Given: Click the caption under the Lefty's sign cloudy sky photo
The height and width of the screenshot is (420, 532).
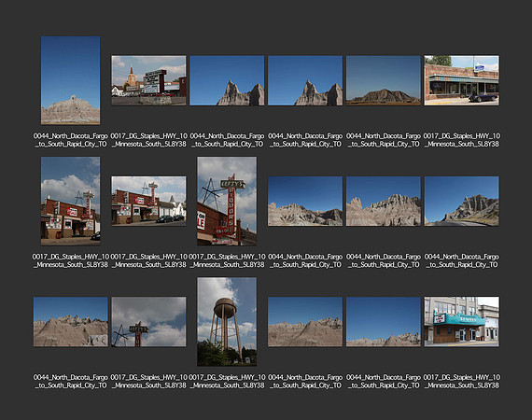Looking at the screenshot, I should (148, 382).
